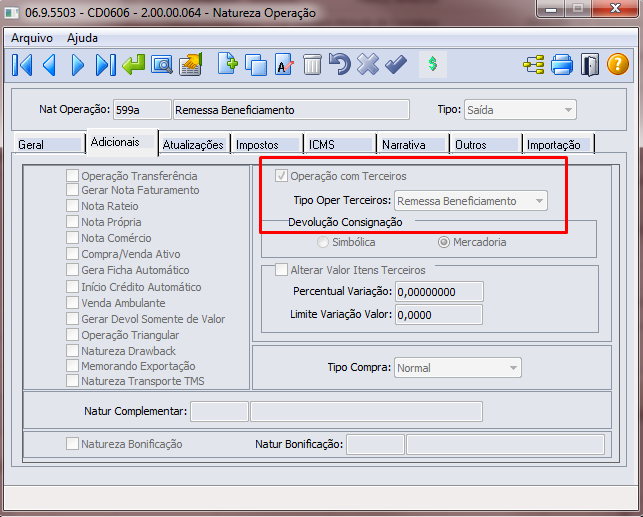Screen dimensions: 643x517
Task: Click the green dollar sign icon
Action: click(x=433, y=64)
